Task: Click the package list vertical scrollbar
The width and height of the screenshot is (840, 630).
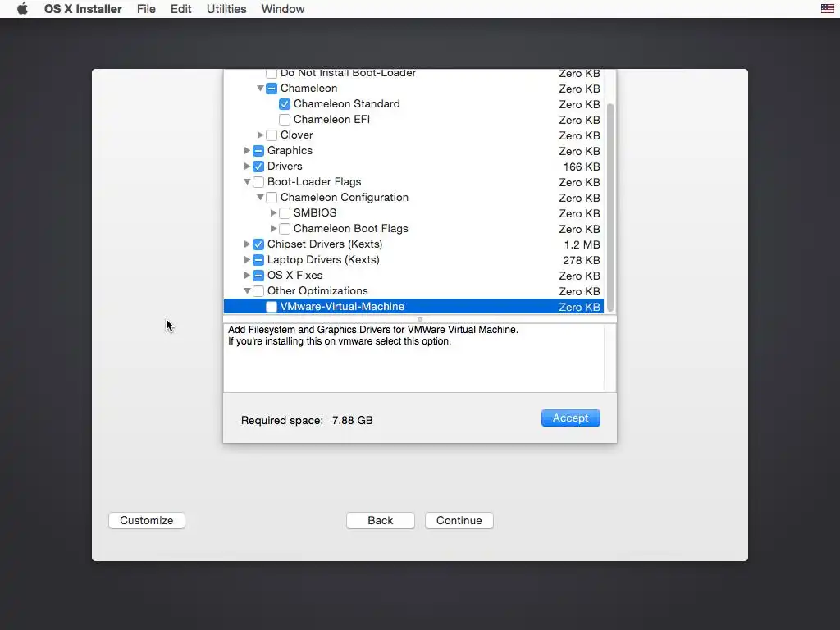Action: pos(610,207)
